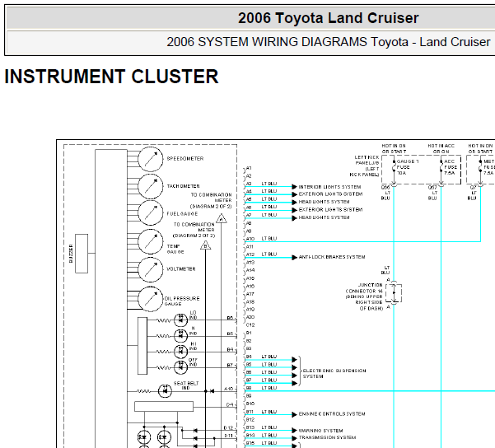
Task: Click the 'TEMP GAUGE' label
Action: pos(175,249)
